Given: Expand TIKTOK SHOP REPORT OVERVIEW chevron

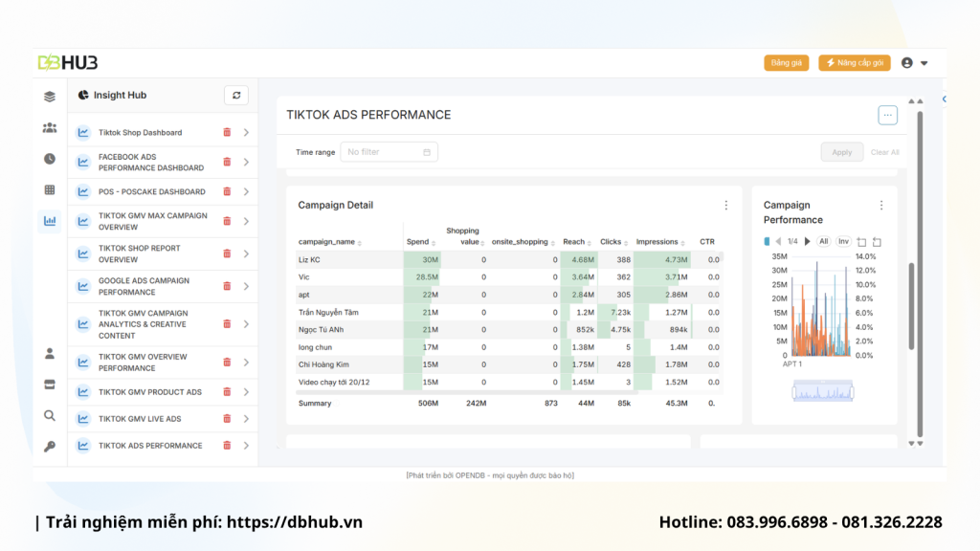Looking at the screenshot, I should point(246,253).
